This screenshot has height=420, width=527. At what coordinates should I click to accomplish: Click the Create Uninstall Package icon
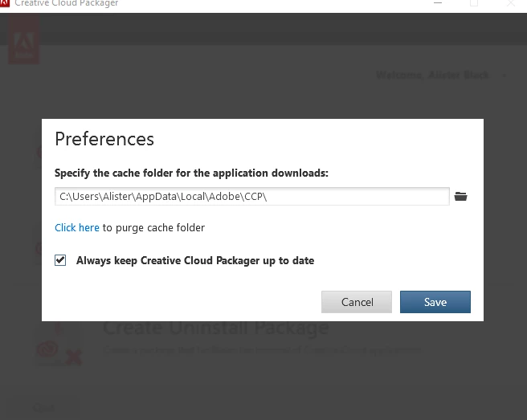(59, 346)
